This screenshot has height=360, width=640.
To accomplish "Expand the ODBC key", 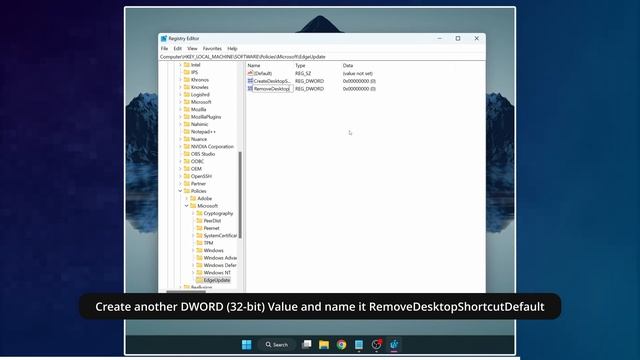I will (x=180, y=161).
